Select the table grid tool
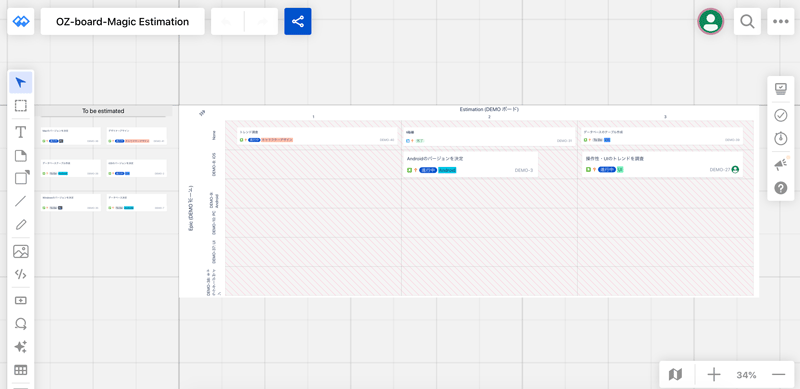Screen dimensions: 800x389 point(20,370)
